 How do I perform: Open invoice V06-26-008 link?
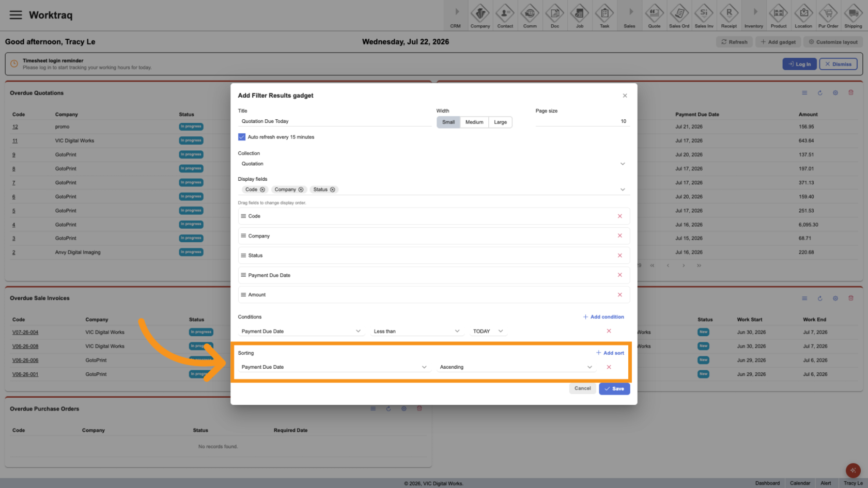coord(25,347)
